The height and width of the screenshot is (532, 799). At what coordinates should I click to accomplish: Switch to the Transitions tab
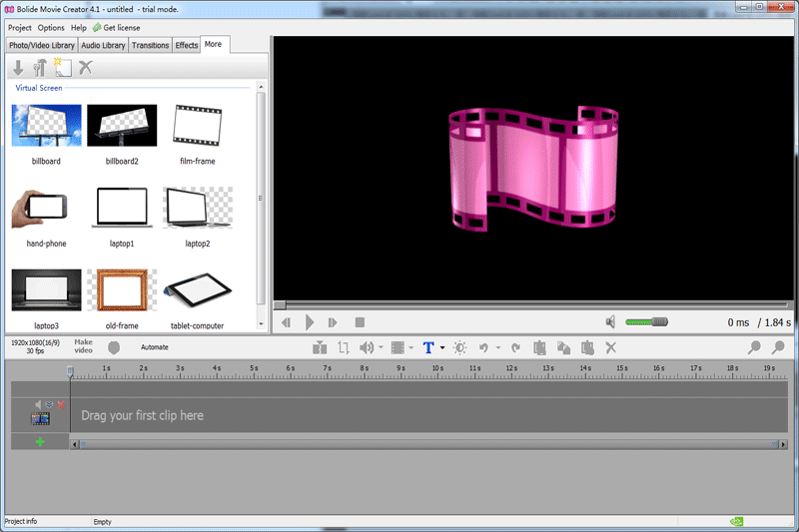pyautogui.click(x=150, y=45)
